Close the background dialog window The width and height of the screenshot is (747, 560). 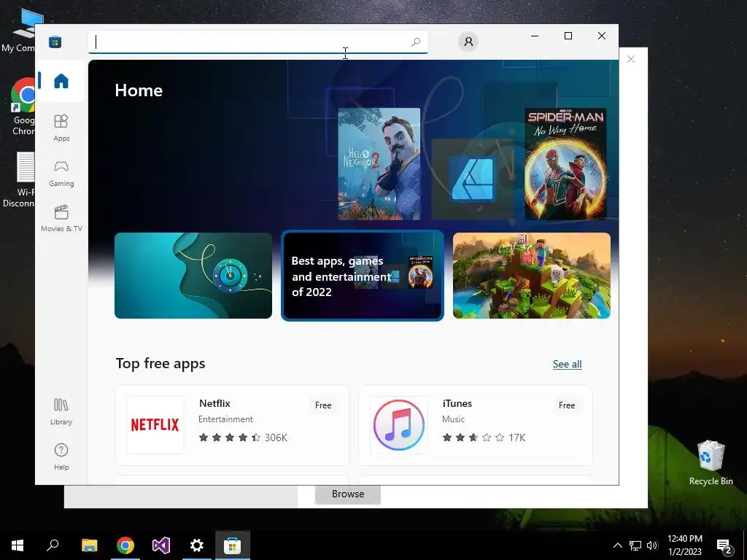(631, 59)
